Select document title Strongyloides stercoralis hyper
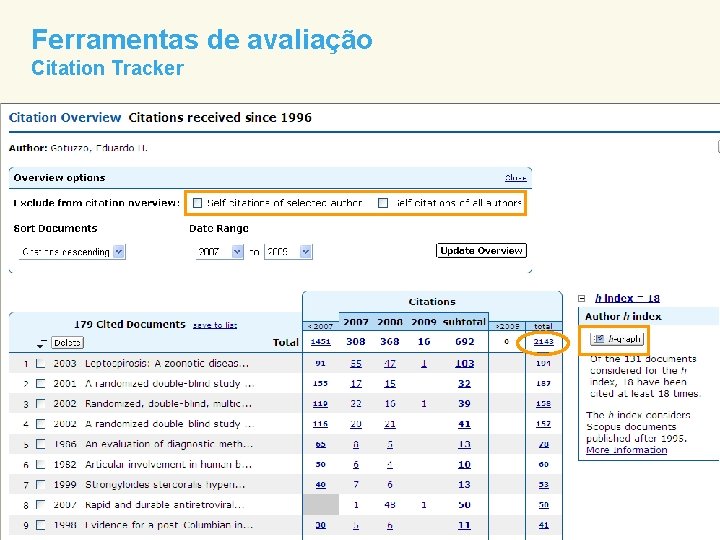720x540 pixels. click(165, 484)
